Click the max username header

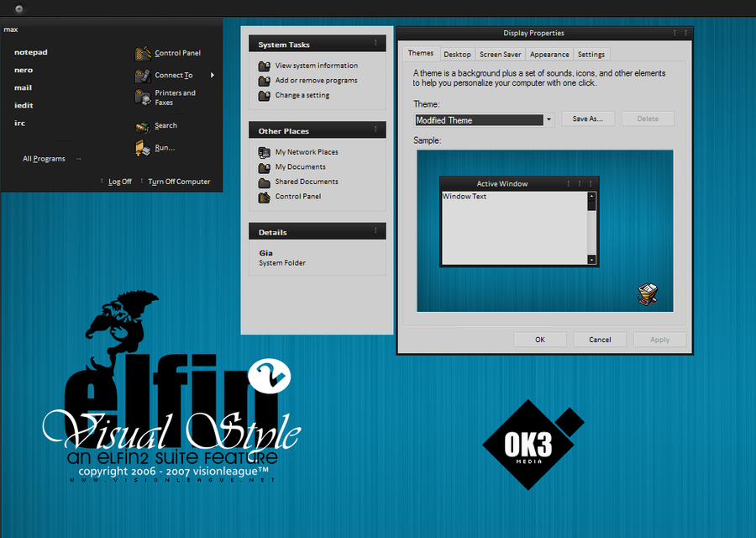point(11,29)
